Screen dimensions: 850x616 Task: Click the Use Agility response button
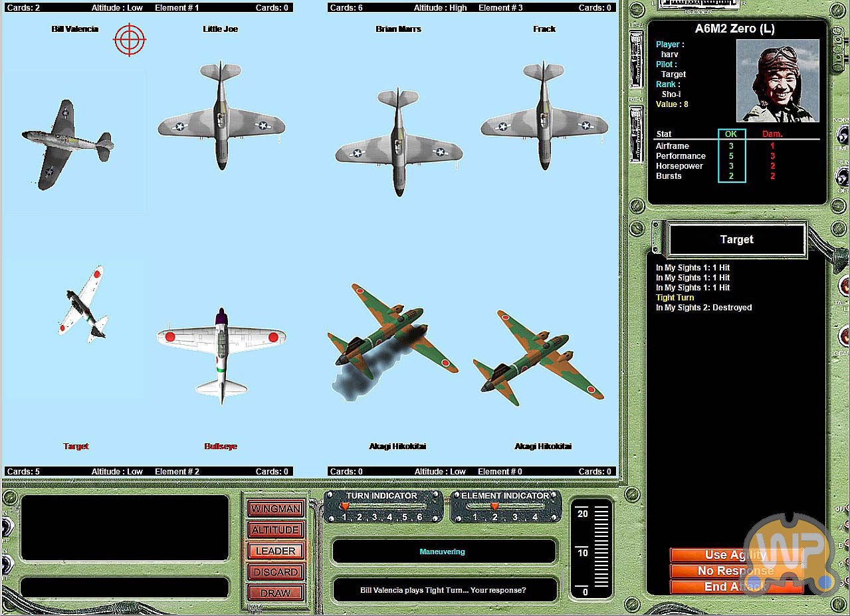tap(736, 555)
